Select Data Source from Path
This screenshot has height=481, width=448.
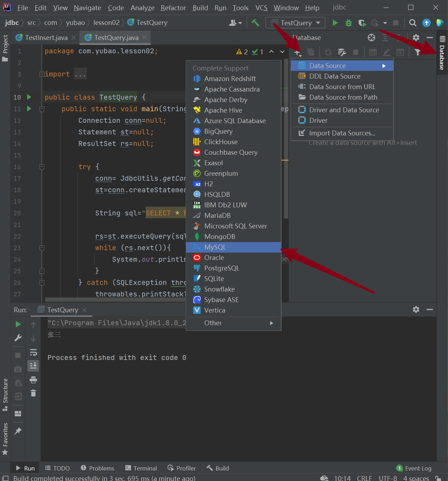(342, 97)
